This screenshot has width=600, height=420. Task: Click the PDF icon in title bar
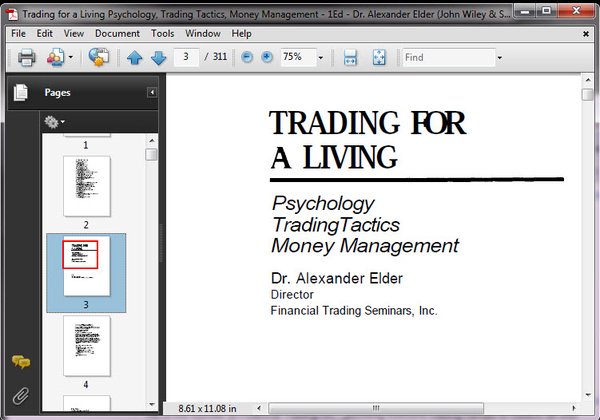click(13, 15)
